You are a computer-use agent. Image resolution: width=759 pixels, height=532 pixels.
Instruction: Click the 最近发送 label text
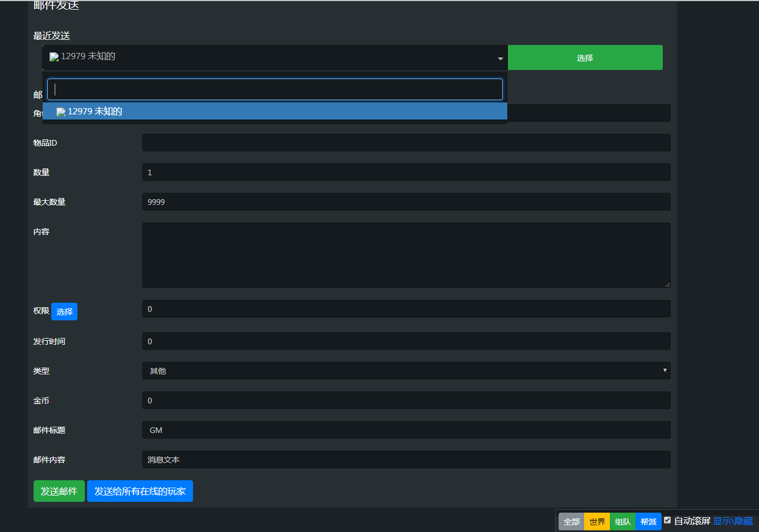(x=52, y=36)
